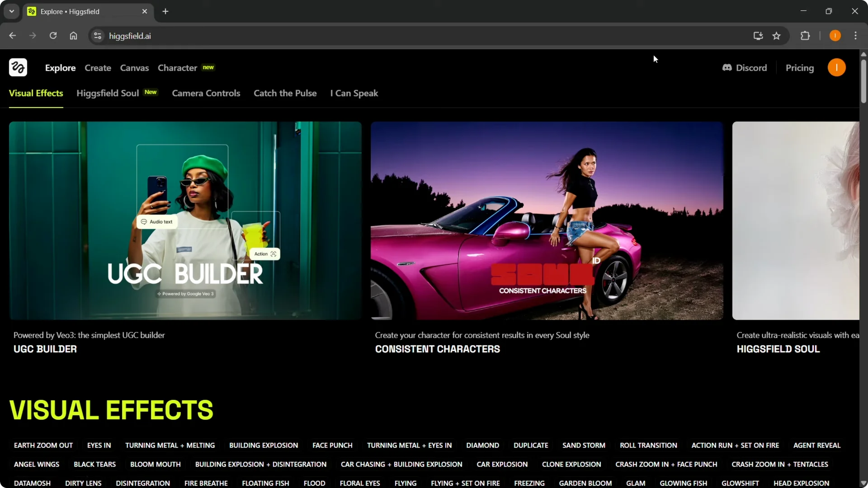Open site information icon in address bar
This screenshot has height=488, width=868.
[x=98, y=36]
